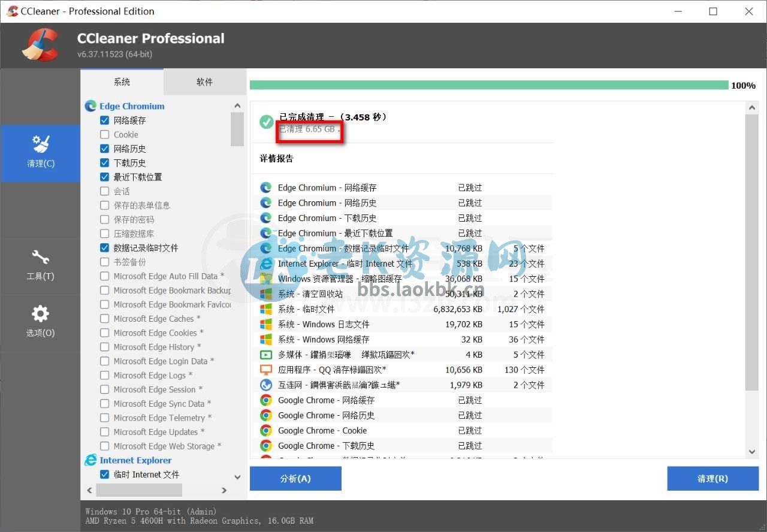Select the 应用程序 - QQ row icon

click(x=266, y=370)
